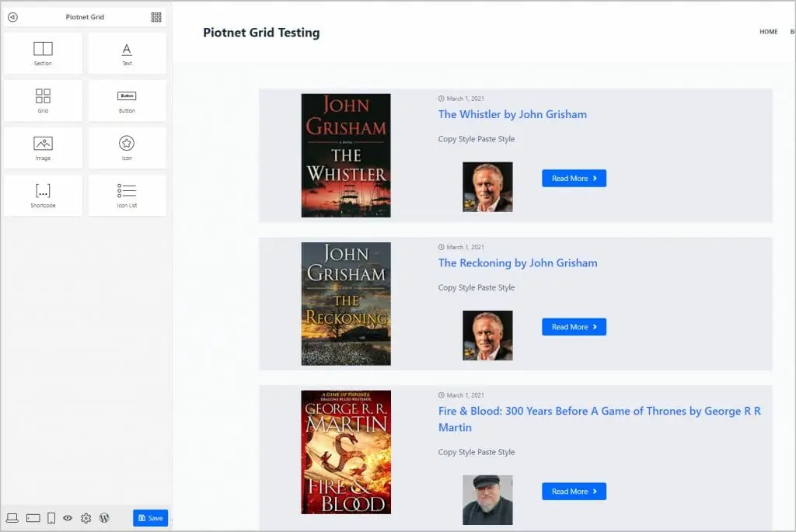Switch to desktop preview mode
The width and height of the screenshot is (796, 532).
12,518
